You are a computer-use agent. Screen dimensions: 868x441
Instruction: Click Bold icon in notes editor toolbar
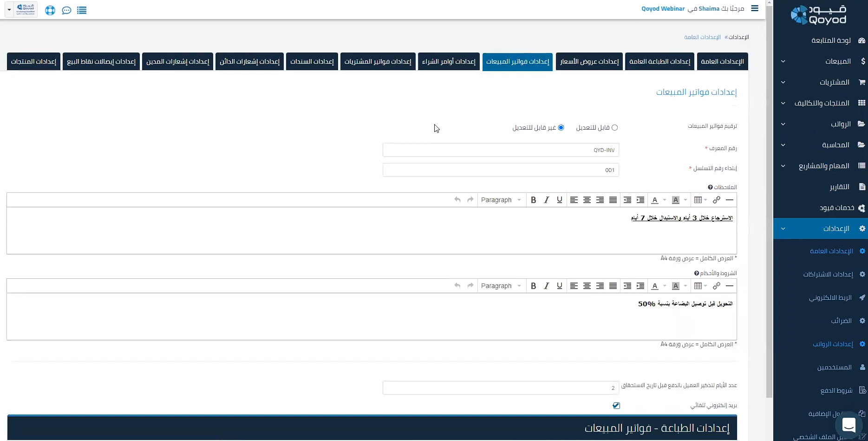(533, 200)
